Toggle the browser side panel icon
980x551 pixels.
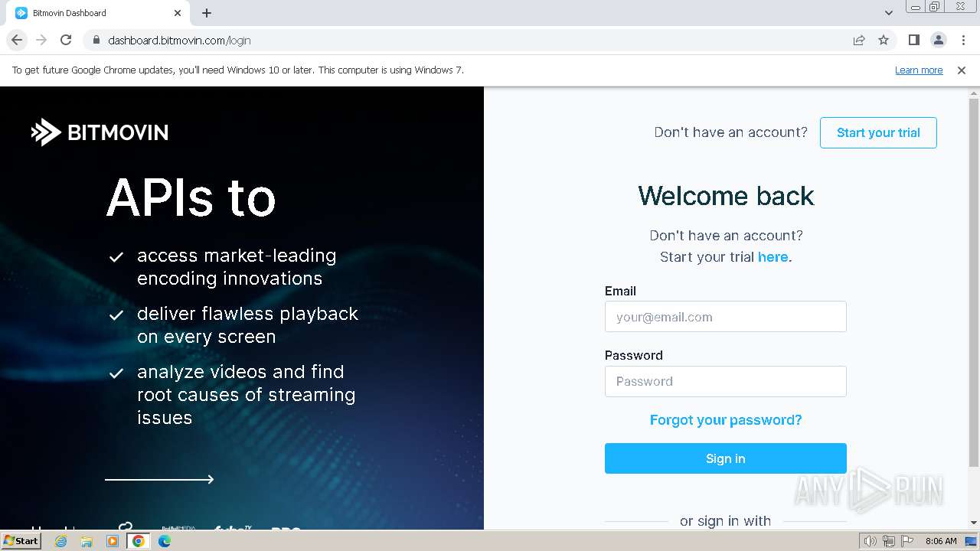click(x=913, y=40)
